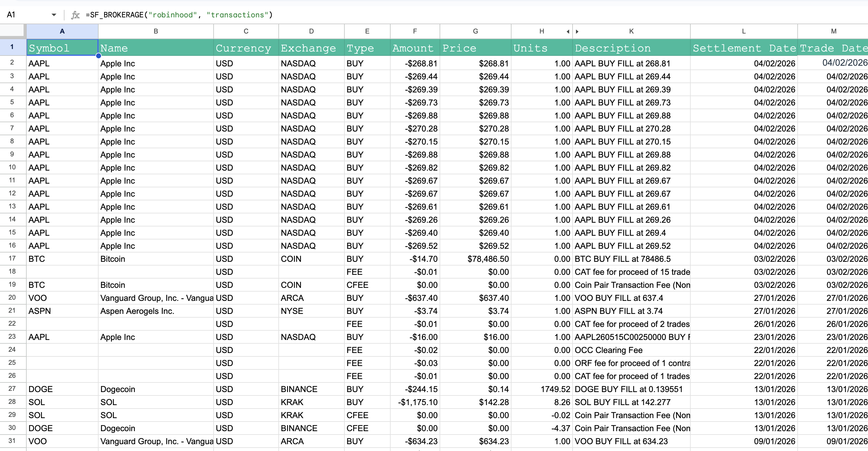Expand hidden columns using left arrow by H
868x451 pixels.
point(568,32)
